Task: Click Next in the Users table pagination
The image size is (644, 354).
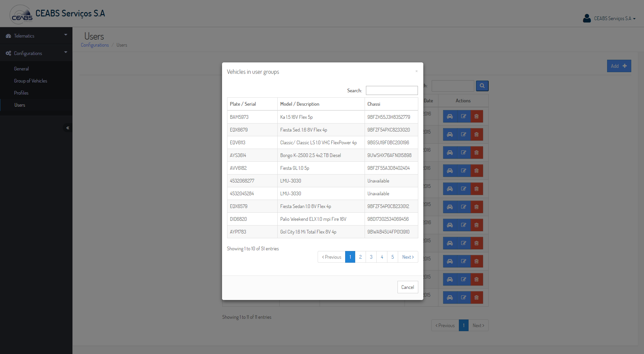Action: pos(478,325)
